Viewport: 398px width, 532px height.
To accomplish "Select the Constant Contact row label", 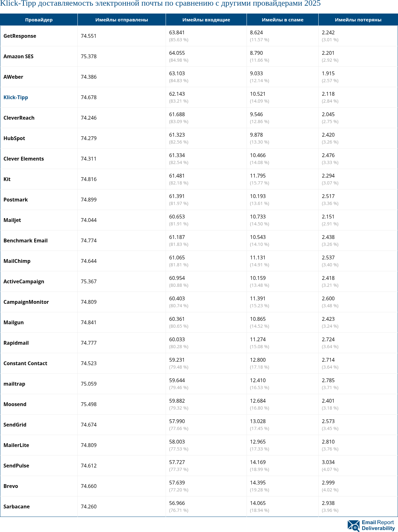I will 25,363.
